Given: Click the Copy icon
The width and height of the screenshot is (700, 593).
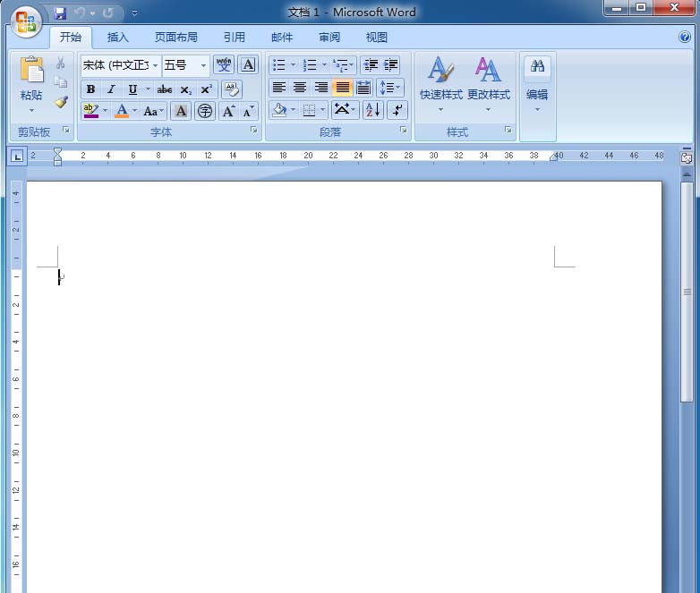Looking at the screenshot, I should (x=61, y=82).
